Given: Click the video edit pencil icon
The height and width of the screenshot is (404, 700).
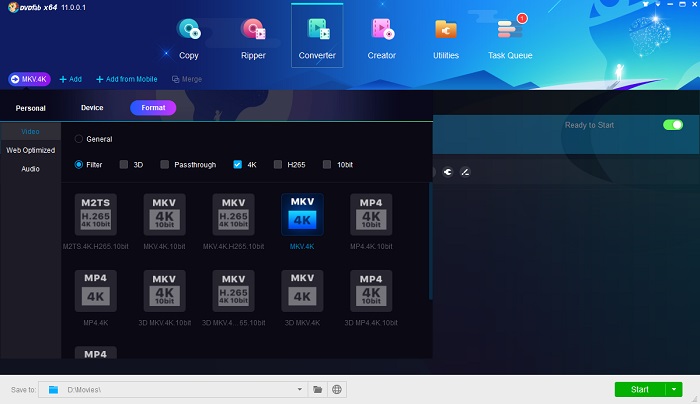Looking at the screenshot, I should tap(465, 172).
